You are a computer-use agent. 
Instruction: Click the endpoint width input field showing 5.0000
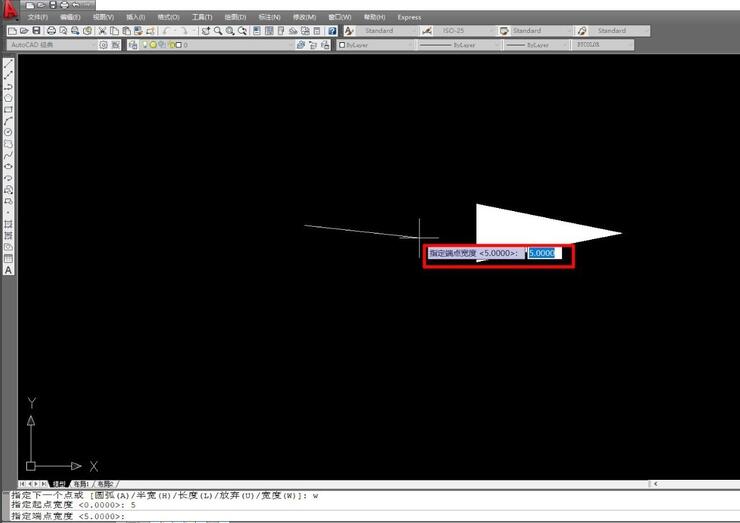pyautogui.click(x=544, y=253)
